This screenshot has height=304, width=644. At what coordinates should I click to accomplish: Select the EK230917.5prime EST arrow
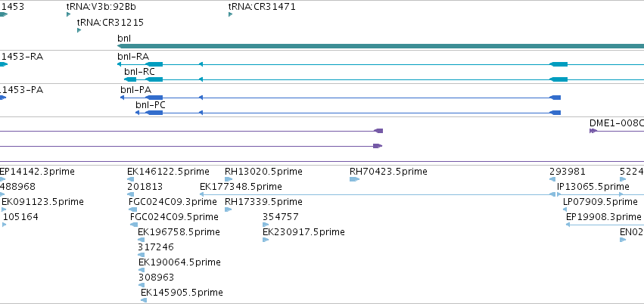coord(266,240)
